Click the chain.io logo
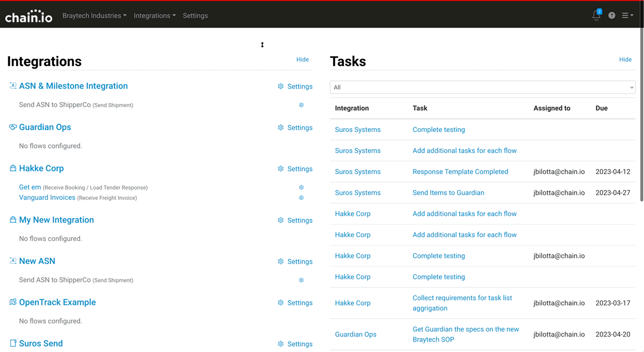Viewport: 644px width, 352px height. (x=29, y=15)
